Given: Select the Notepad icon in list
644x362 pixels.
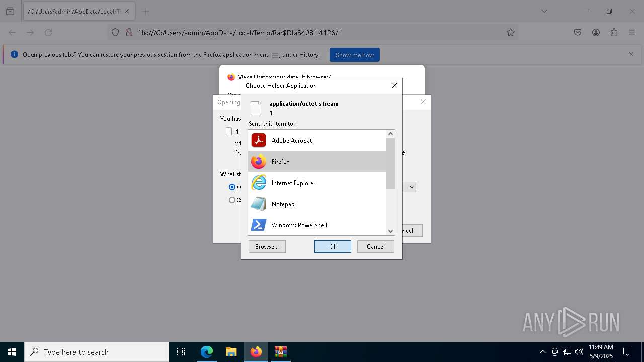Looking at the screenshot, I should tap(259, 204).
